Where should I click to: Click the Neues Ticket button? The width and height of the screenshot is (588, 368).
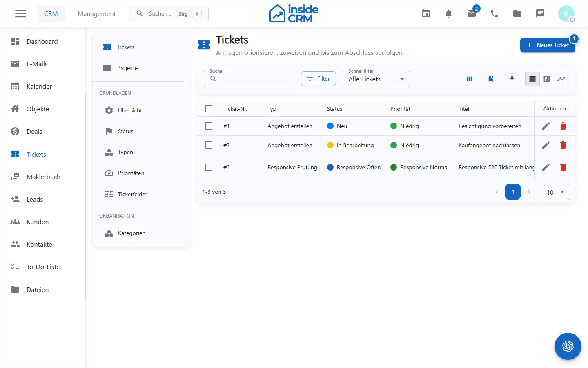(x=548, y=45)
